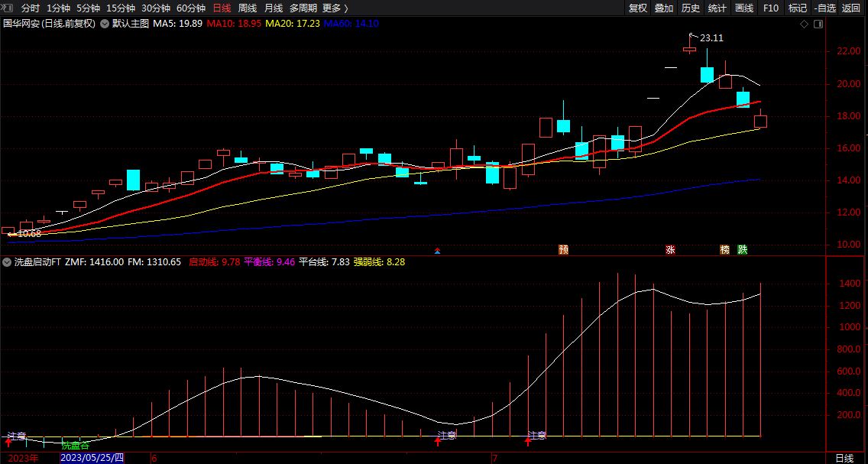Screen dimensions: 868x464
Task: Open the 统计 statistics button
Action: (x=717, y=8)
